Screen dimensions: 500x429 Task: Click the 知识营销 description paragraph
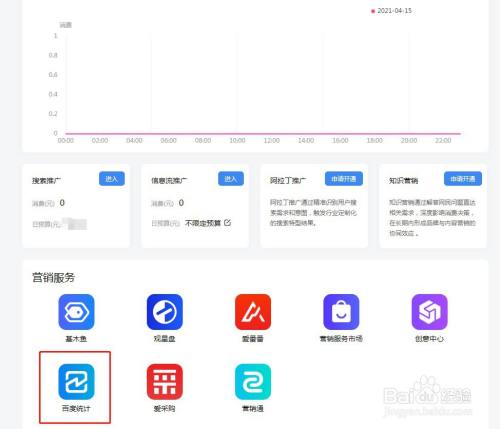click(x=432, y=218)
